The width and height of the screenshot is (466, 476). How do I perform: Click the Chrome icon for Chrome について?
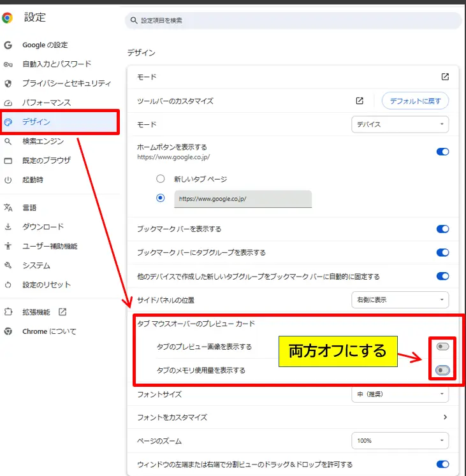pyautogui.click(x=8, y=331)
